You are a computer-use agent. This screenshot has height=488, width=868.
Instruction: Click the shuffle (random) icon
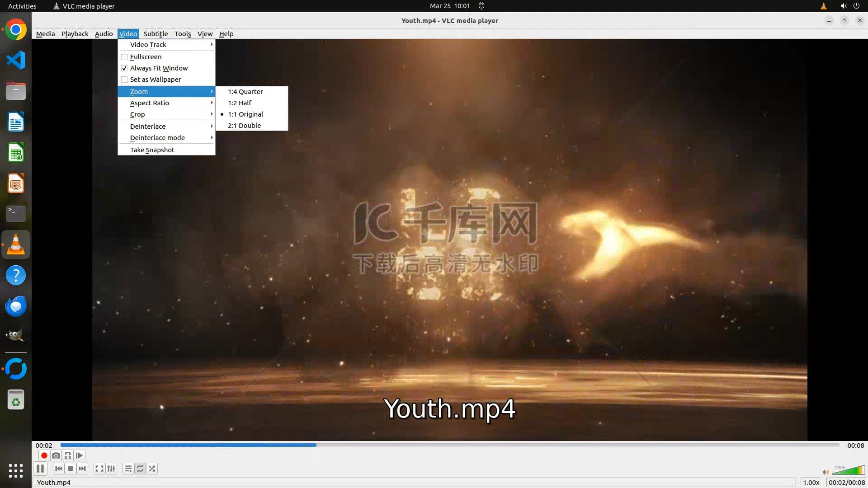[152, 469]
